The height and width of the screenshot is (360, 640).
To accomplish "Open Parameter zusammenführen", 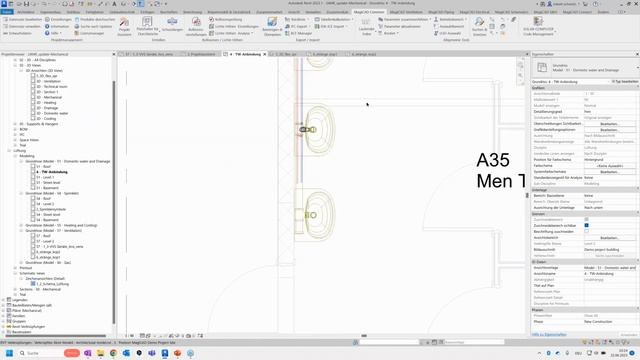I will click(x=404, y=19).
